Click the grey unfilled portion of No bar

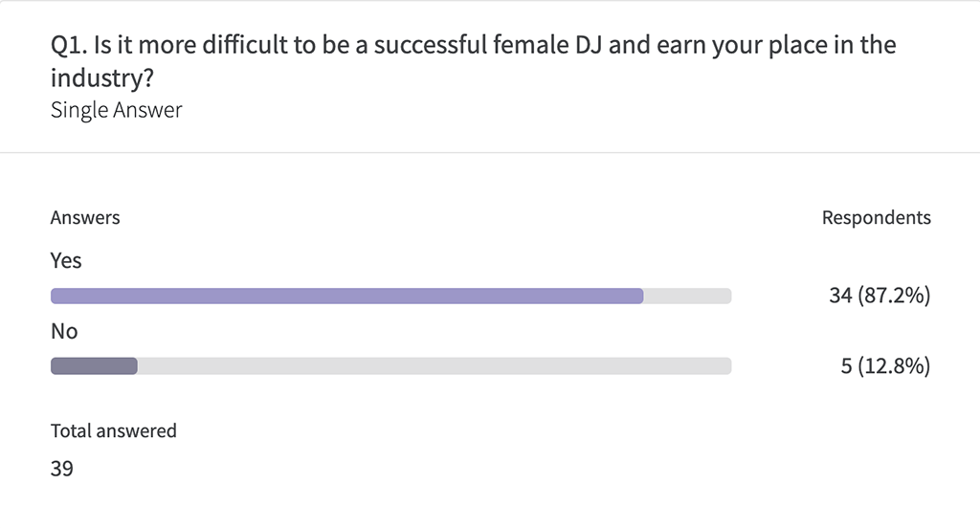tap(434, 366)
